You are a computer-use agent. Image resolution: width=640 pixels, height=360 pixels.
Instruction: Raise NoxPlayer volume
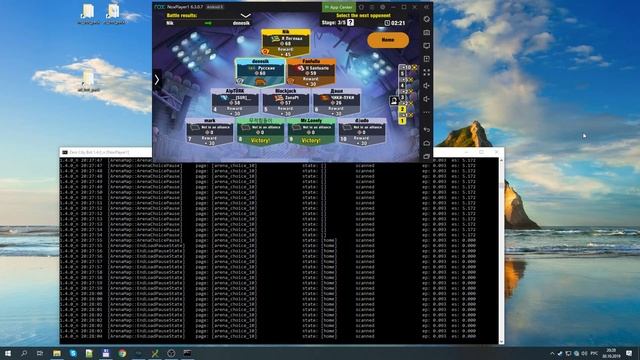[427, 86]
